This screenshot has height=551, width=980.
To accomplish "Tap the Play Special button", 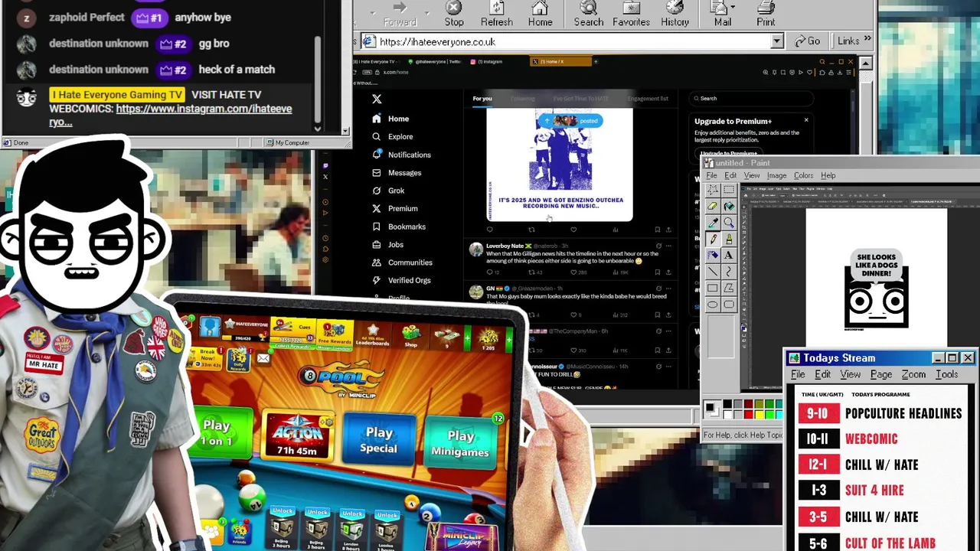I will (x=379, y=440).
